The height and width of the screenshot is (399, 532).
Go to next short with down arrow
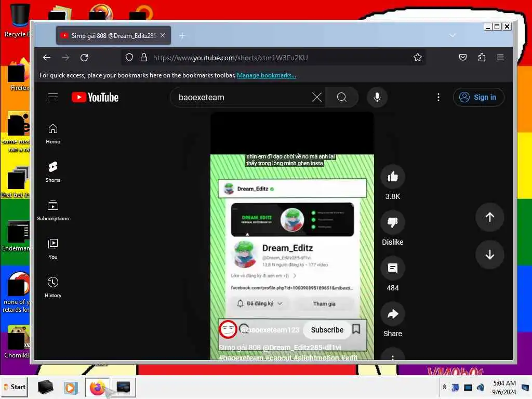pyautogui.click(x=489, y=255)
